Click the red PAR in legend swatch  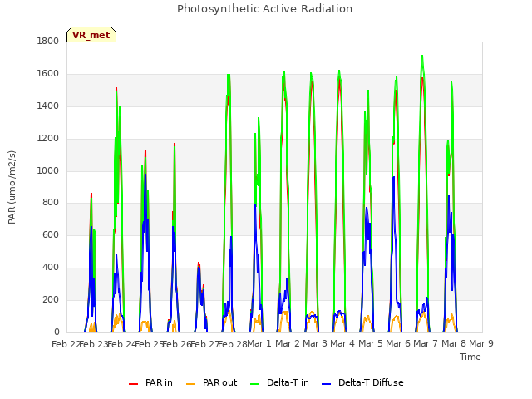click(133, 384)
